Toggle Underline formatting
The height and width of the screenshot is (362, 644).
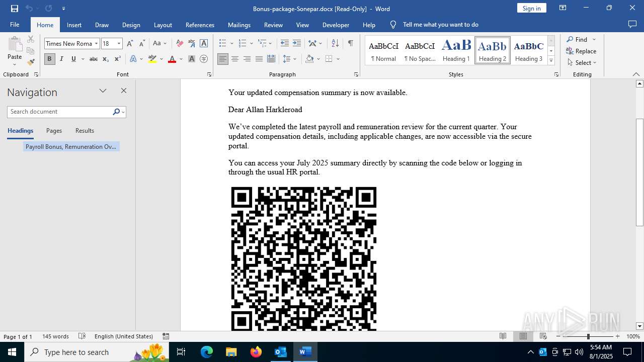73,59
